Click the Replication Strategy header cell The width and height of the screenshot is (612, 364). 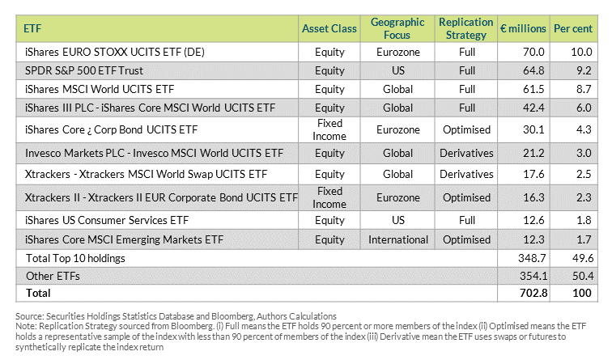pyautogui.click(x=466, y=29)
